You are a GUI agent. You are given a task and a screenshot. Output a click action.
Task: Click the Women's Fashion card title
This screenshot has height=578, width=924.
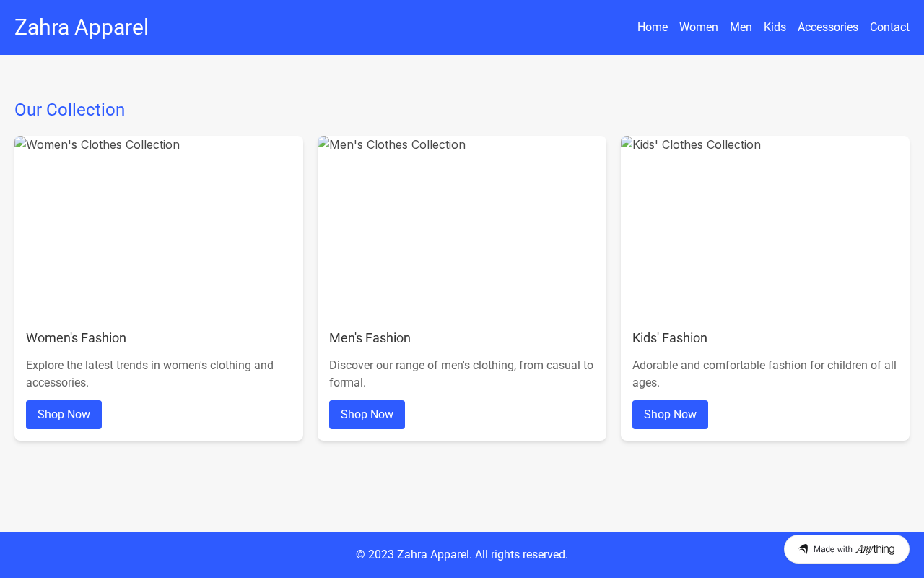76,338
